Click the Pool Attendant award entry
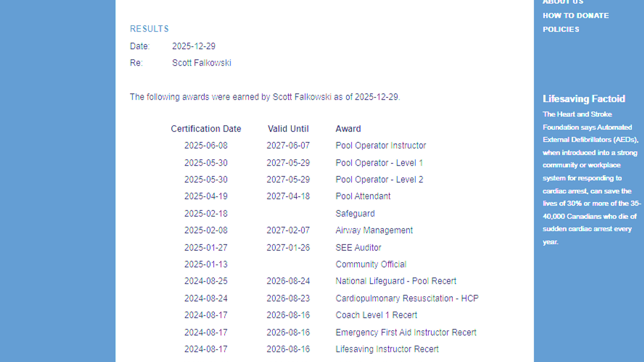The height and width of the screenshot is (362, 644). click(x=363, y=196)
